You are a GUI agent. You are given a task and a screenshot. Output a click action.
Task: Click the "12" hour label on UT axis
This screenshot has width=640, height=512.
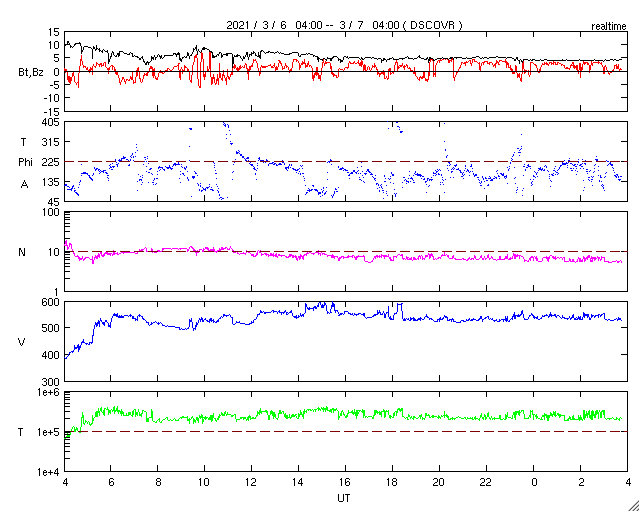(251, 482)
